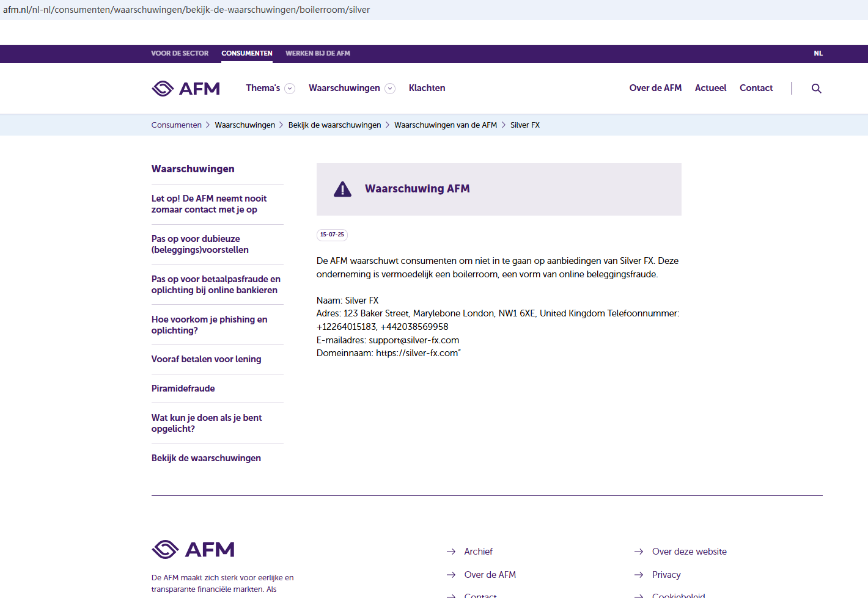Go to the Klachten page
This screenshot has height=598, width=868.
click(427, 88)
